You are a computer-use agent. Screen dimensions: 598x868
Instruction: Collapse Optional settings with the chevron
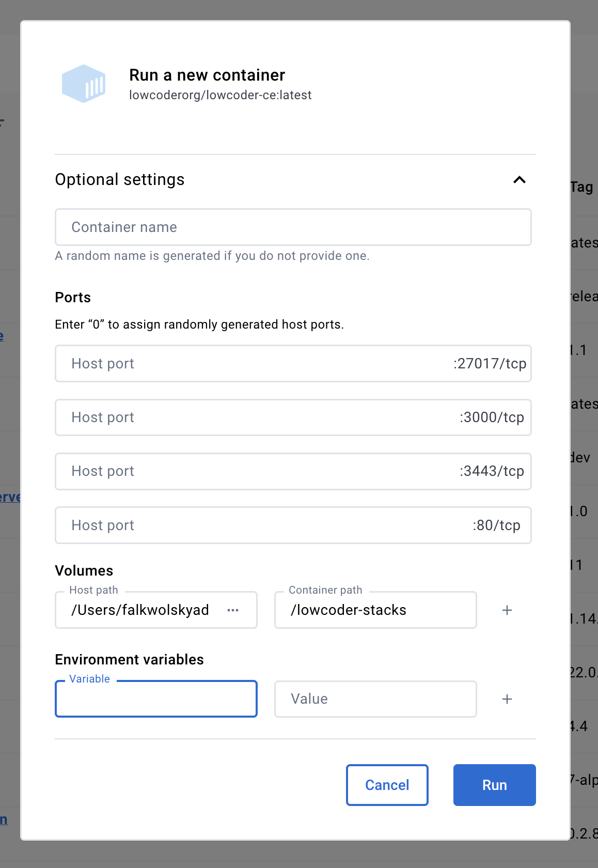(519, 180)
